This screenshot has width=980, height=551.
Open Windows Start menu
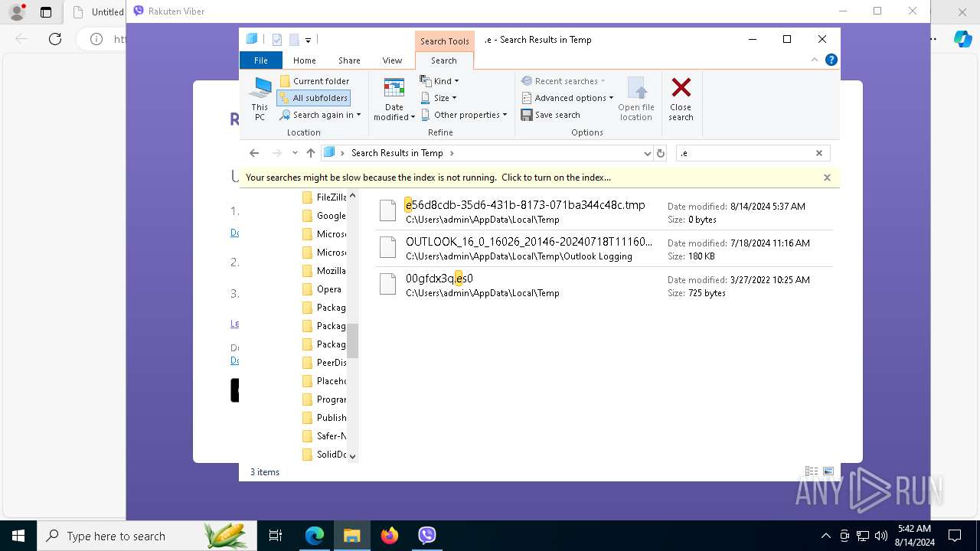[18, 536]
